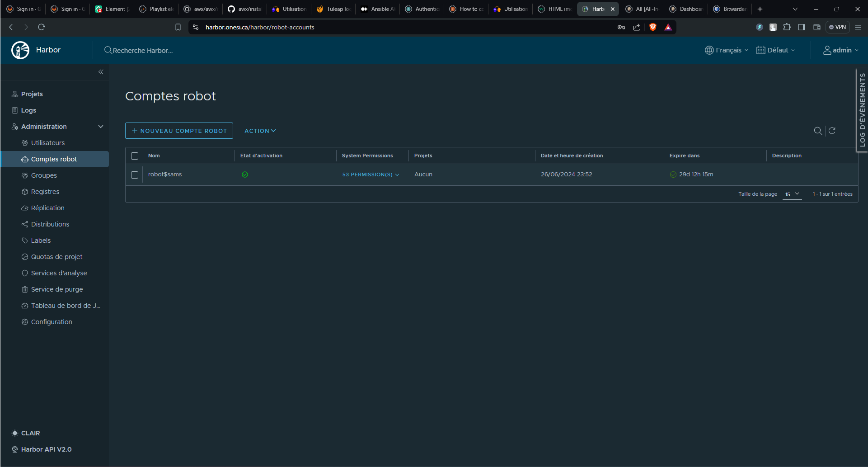Refresh the robot accounts list

832,131
